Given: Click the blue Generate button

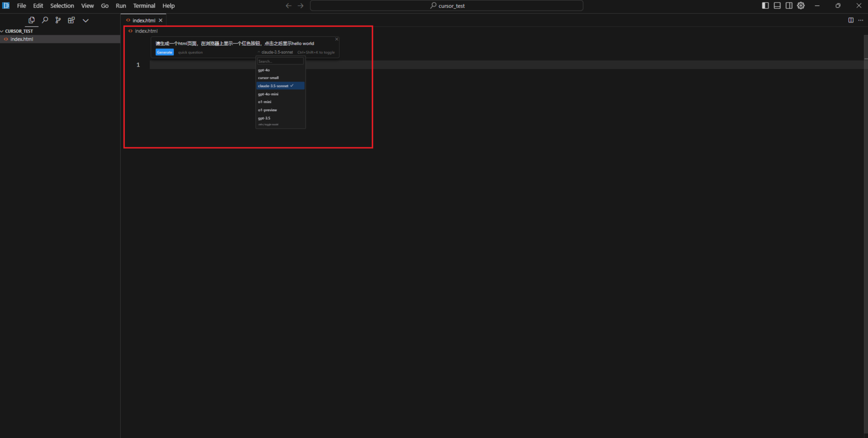Looking at the screenshot, I should tap(164, 52).
